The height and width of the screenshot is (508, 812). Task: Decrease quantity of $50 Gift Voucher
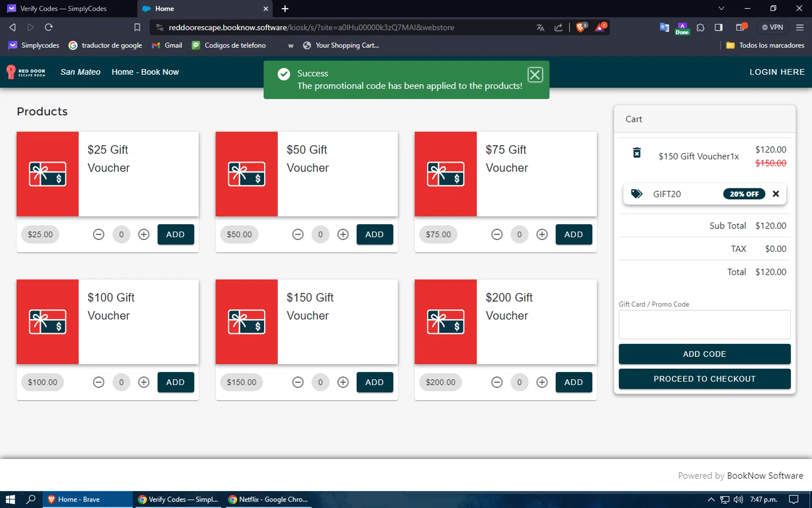click(x=298, y=235)
